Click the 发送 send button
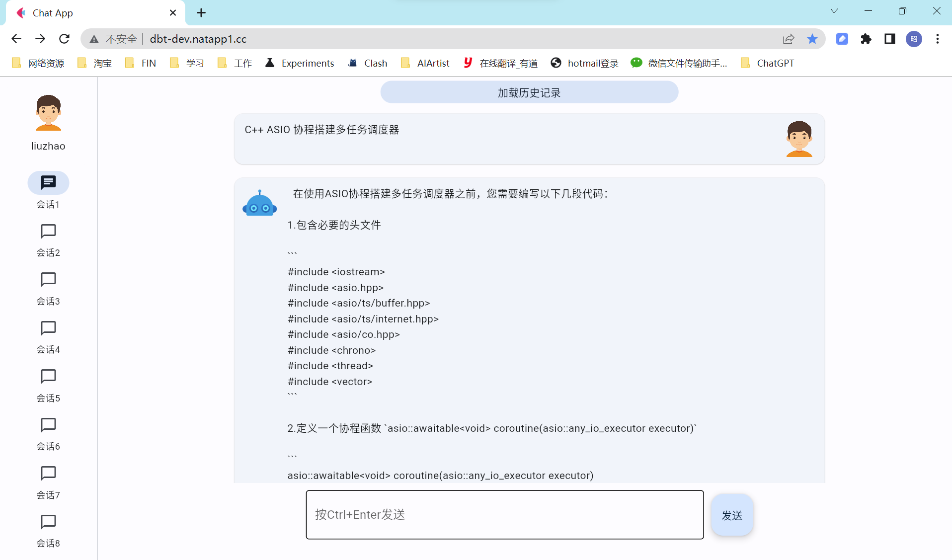 click(732, 515)
